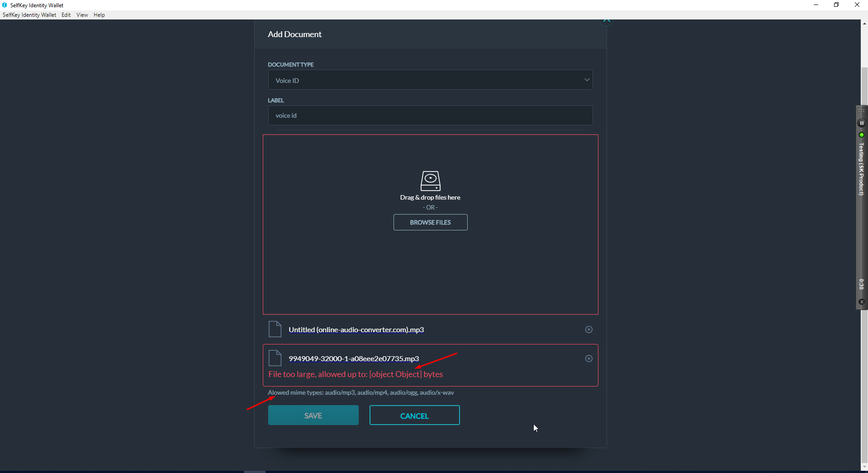The width and height of the screenshot is (868, 473).
Task: Click the SelfKey app icon in title bar
Action: coord(5,5)
